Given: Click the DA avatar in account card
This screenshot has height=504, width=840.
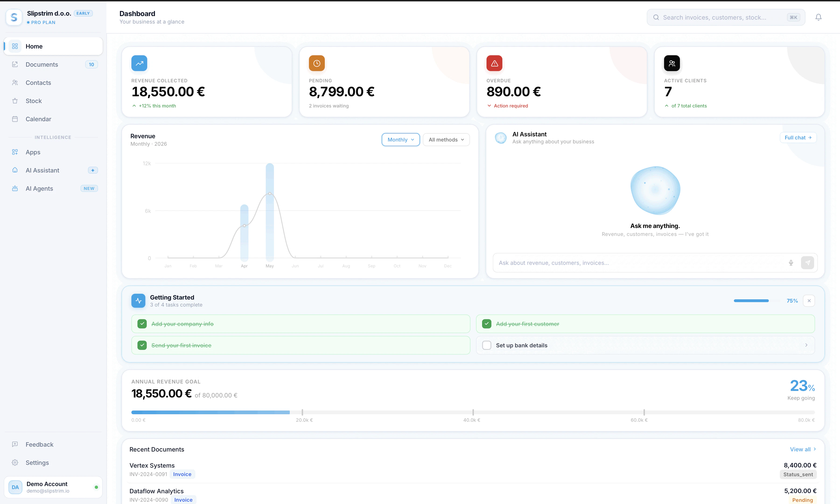Looking at the screenshot, I should 15,487.
